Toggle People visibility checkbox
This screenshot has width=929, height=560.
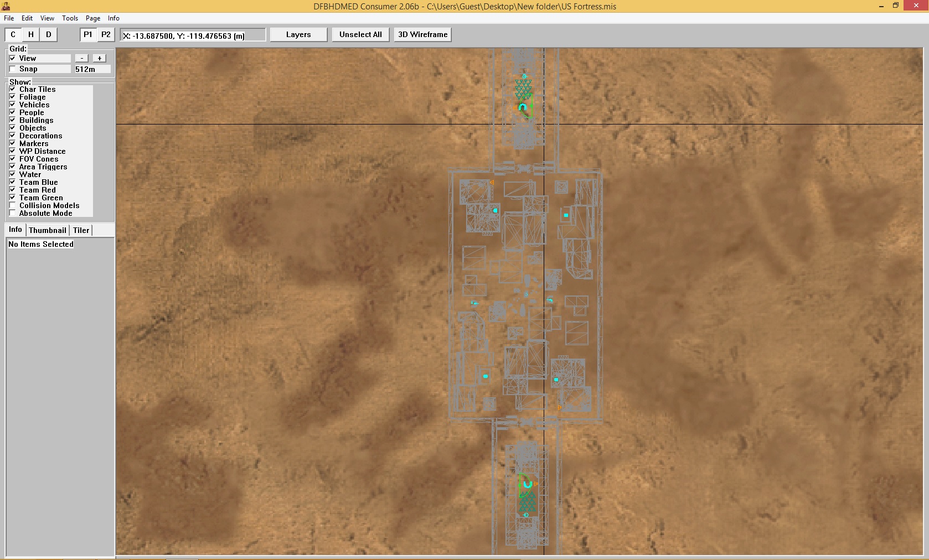click(x=12, y=112)
